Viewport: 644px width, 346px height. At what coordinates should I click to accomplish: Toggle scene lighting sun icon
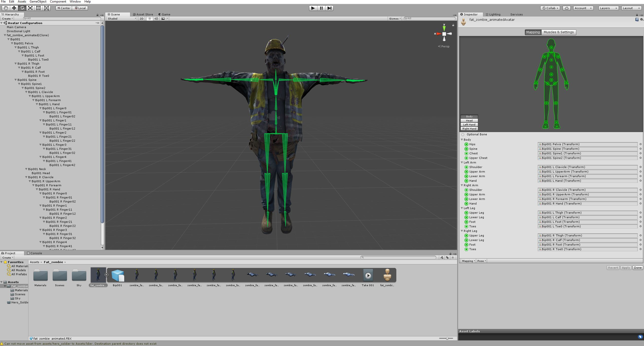[150, 19]
